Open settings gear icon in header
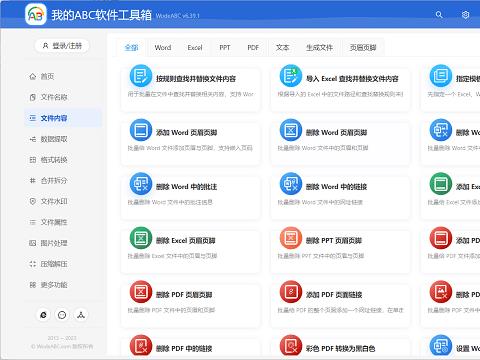This screenshot has width=480, height=360. click(466, 15)
